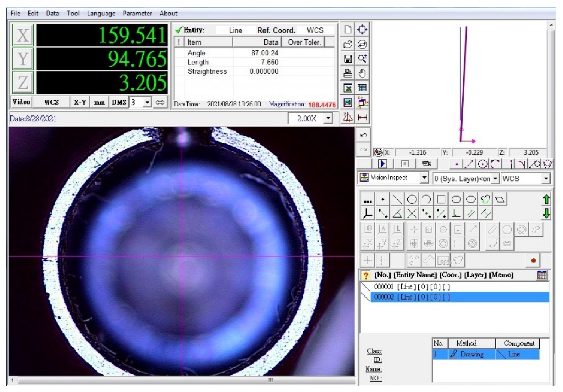Click the green down arrow button
The height and width of the screenshot is (392, 563).
coord(546,213)
